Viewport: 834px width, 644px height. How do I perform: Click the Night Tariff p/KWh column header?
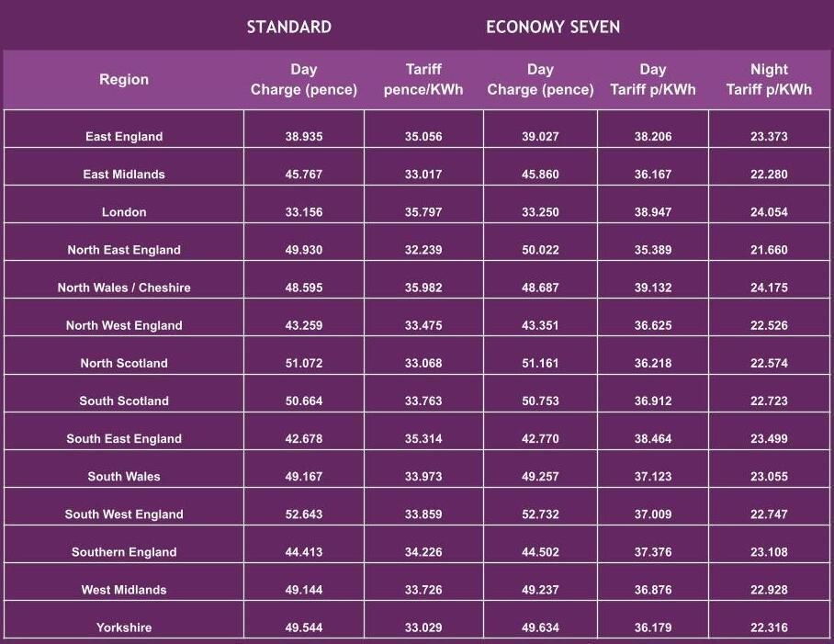pyautogui.click(x=769, y=80)
